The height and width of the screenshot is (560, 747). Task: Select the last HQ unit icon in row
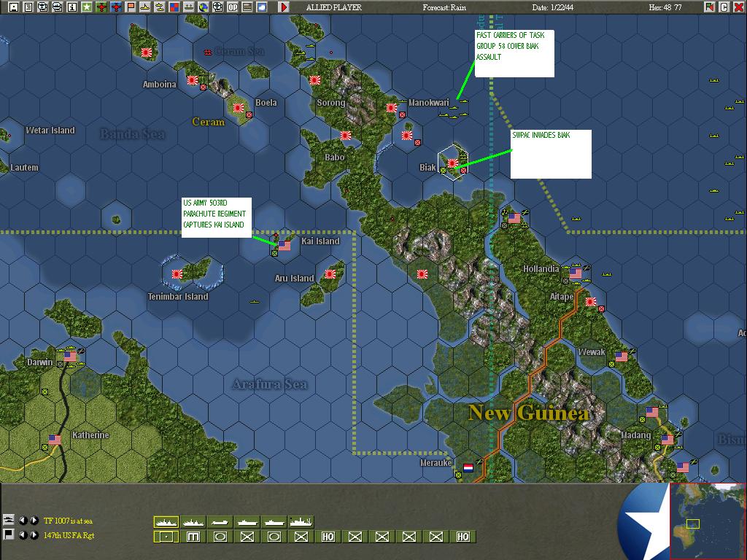(x=463, y=537)
